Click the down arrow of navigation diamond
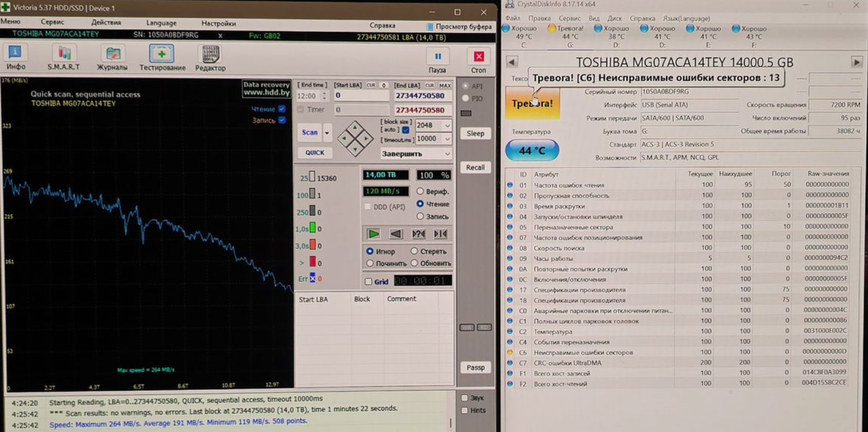 [x=355, y=150]
